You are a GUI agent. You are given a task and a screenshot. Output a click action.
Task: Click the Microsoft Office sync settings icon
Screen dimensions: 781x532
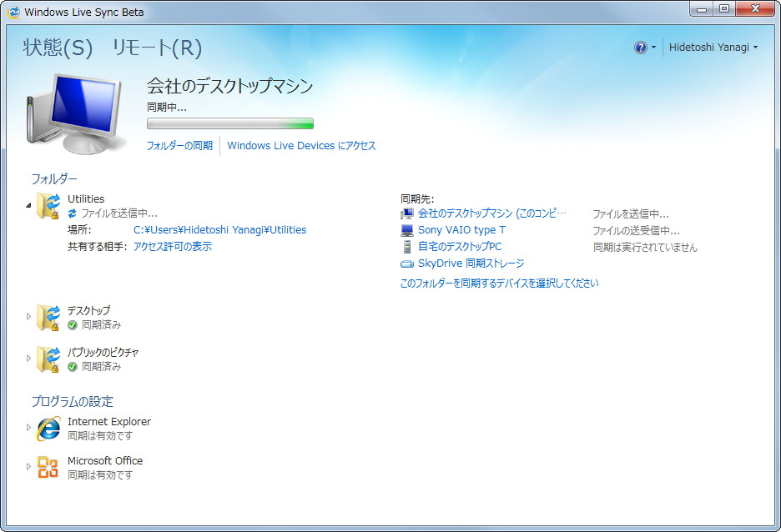(x=48, y=467)
